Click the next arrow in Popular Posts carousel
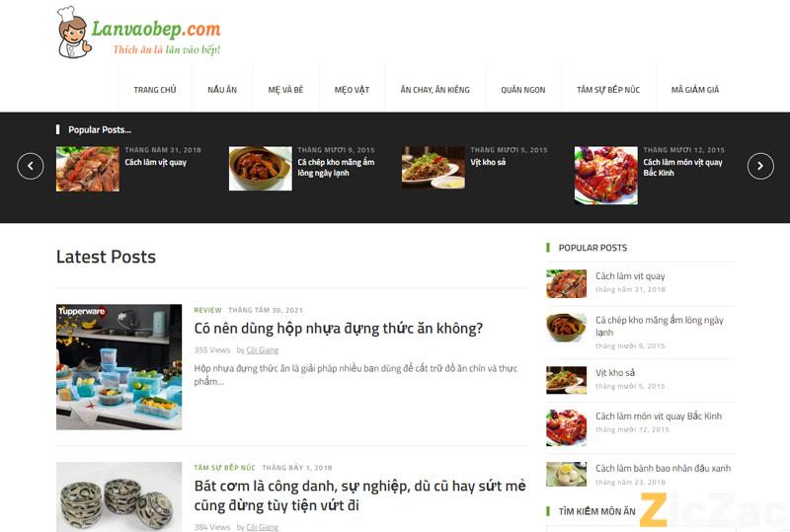This screenshot has width=790, height=532. tap(760, 166)
